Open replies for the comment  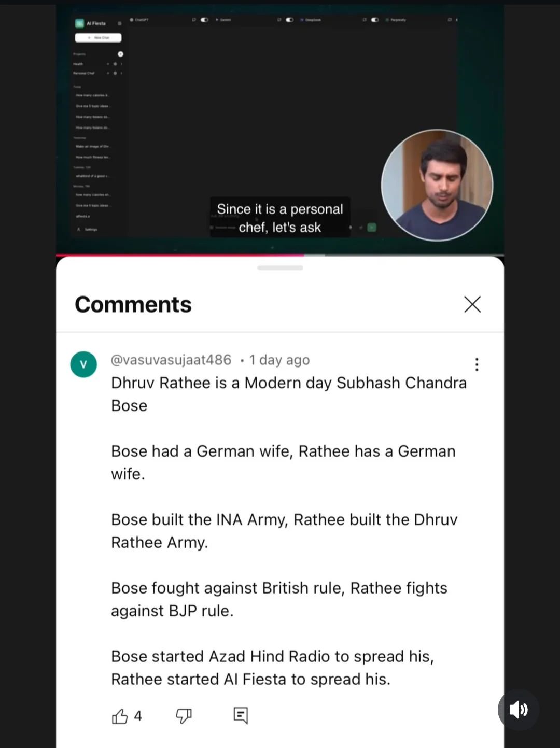241,715
